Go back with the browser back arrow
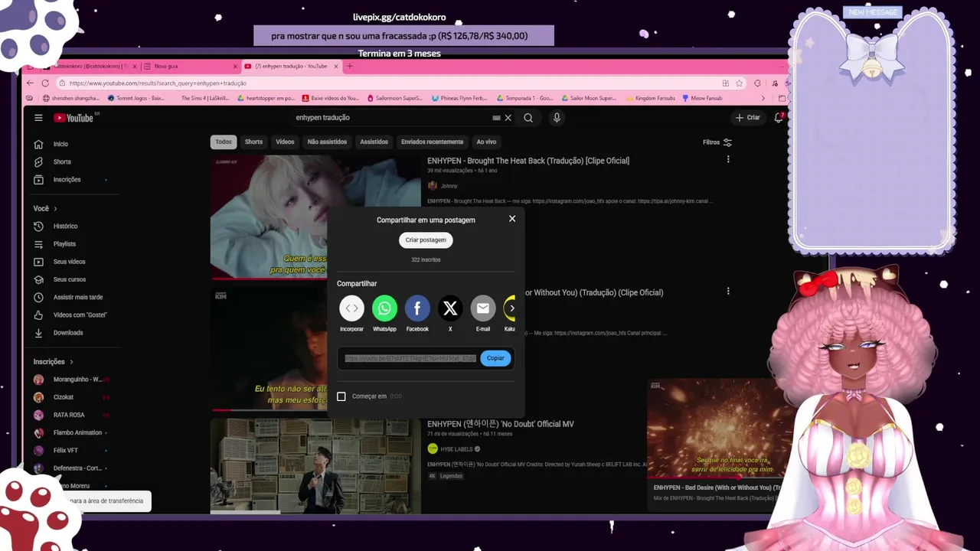Image resolution: width=980 pixels, height=551 pixels. pos(30,83)
